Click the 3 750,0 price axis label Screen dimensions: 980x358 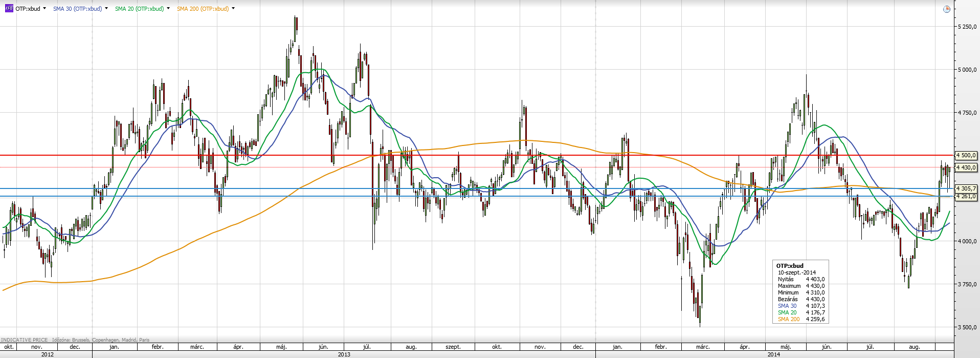[x=967, y=284]
